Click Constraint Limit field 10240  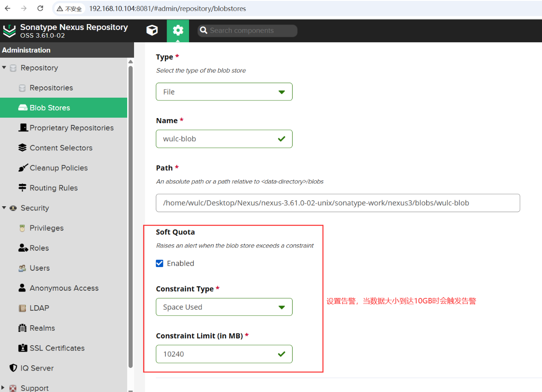[224, 354]
